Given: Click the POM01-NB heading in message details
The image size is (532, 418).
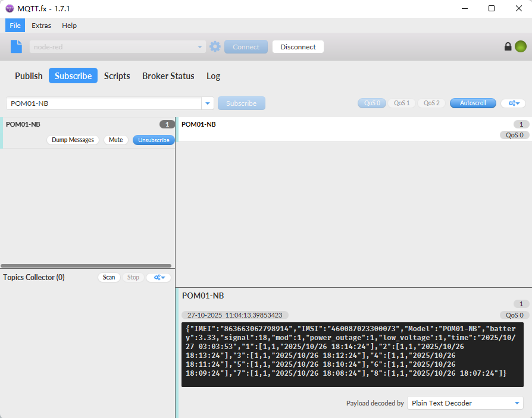Looking at the screenshot, I should pos(203,296).
